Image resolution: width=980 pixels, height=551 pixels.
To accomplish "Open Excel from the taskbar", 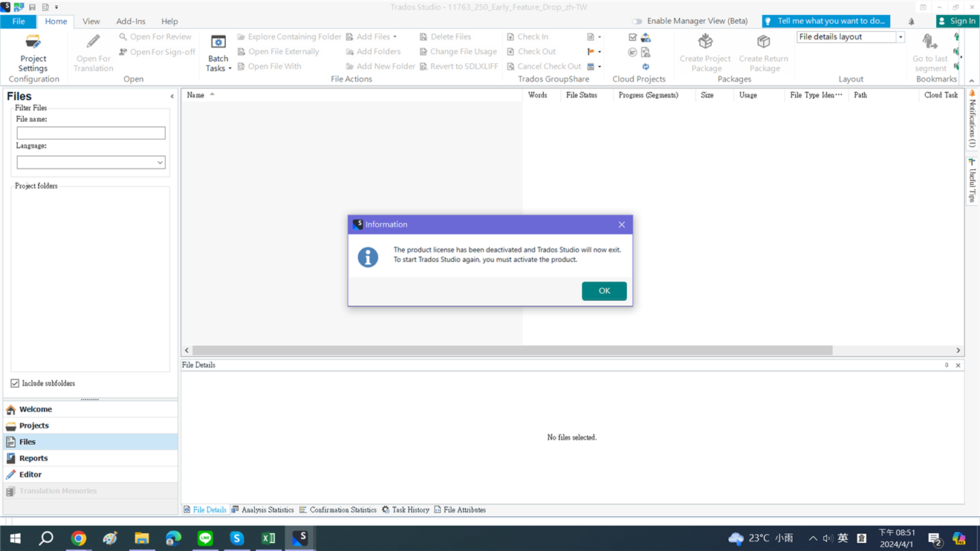I will [x=268, y=538].
